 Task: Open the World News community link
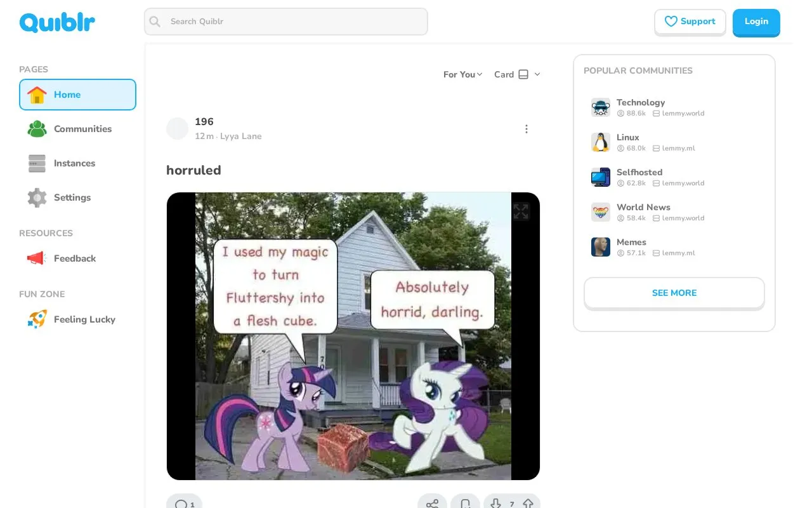[x=643, y=207]
